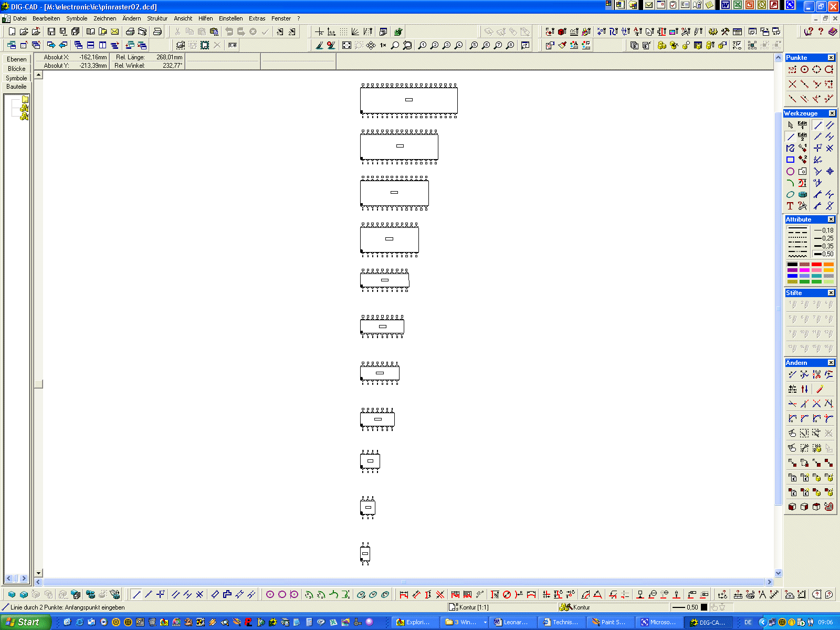This screenshot has height=630, width=840.
Task: Click the grid dots icon in toolbar
Action: [x=343, y=31]
